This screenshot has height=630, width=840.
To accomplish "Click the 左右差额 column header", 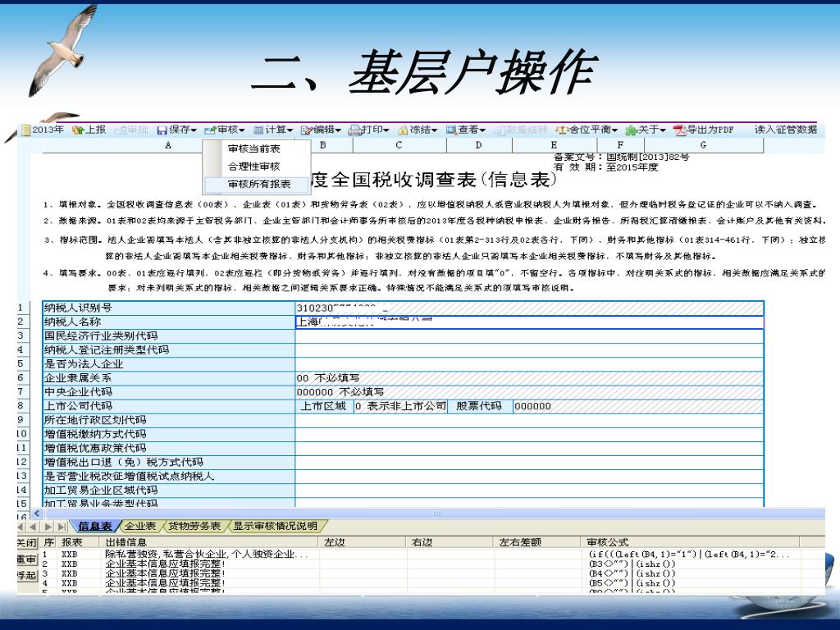I will [x=536, y=543].
